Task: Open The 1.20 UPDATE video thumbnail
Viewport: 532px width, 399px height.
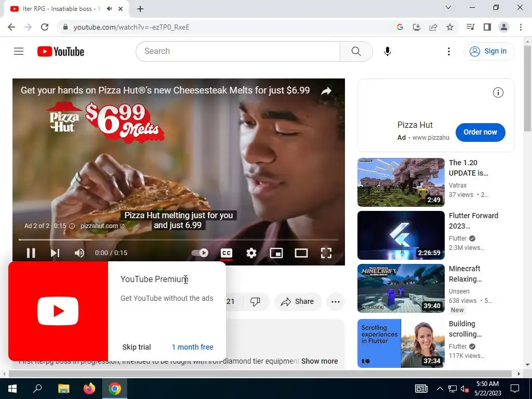Action: pos(401,182)
